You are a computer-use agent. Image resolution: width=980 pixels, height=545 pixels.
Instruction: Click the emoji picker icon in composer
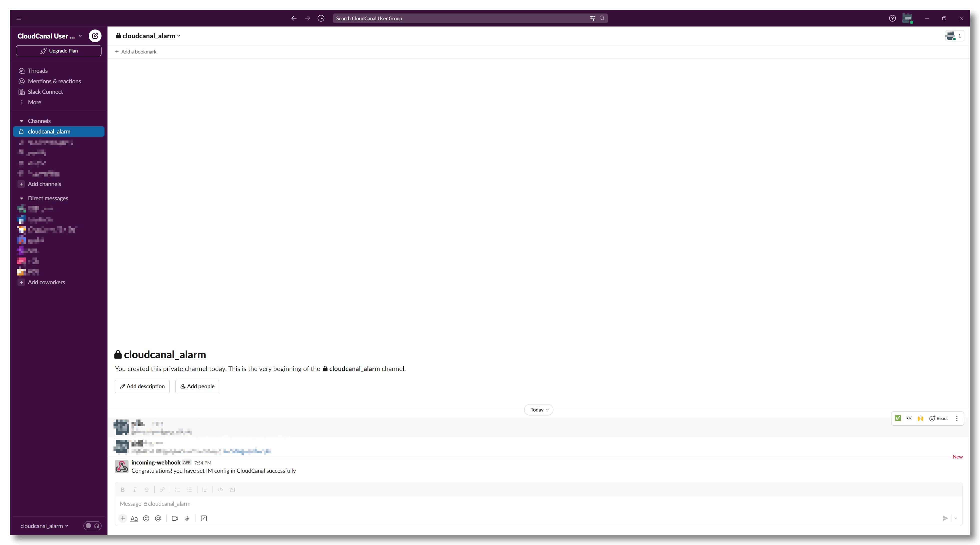point(146,518)
